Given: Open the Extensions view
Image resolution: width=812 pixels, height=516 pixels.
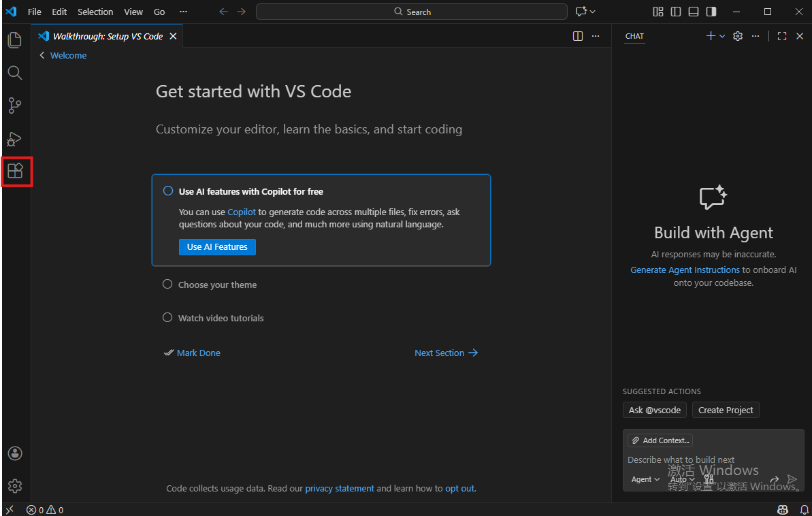Looking at the screenshot, I should tap(16, 171).
